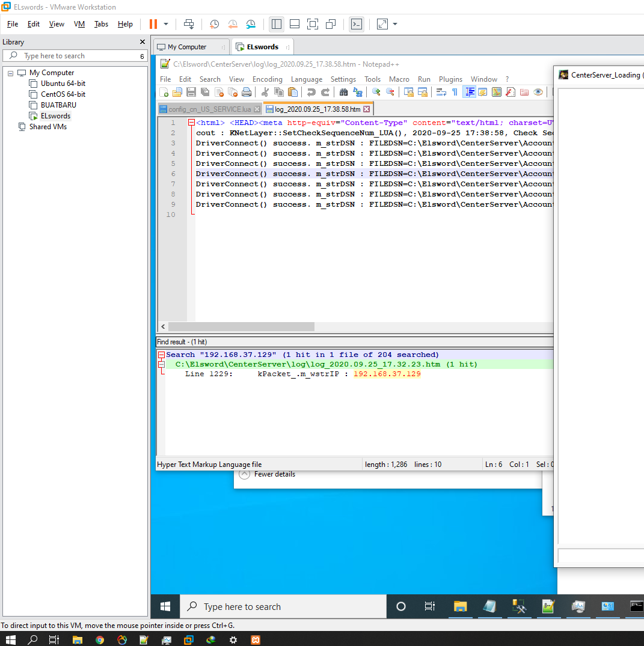Close the log_2020.09.25_17.38.58.htm tab
The height and width of the screenshot is (646, 644).
[x=367, y=109]
